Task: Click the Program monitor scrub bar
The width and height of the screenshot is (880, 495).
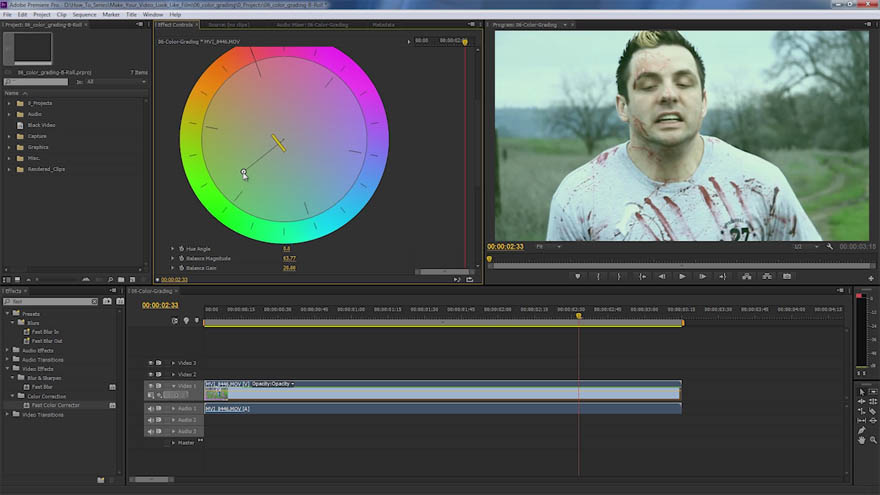Action: tap(681, 265)
